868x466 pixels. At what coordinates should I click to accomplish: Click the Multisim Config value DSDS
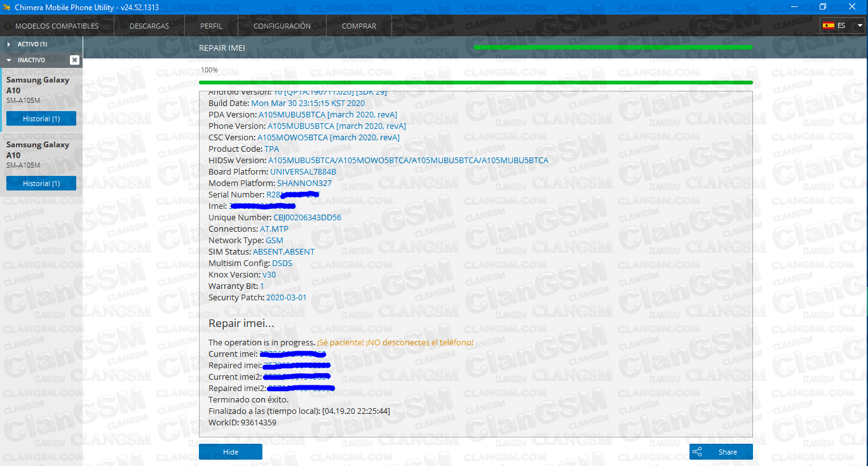pos(282,263)
